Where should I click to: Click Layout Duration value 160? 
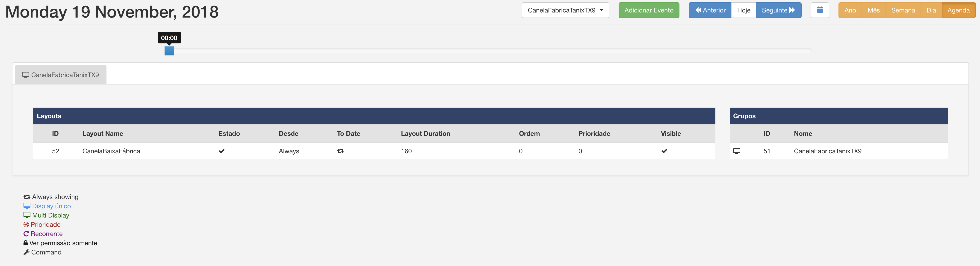406,151
